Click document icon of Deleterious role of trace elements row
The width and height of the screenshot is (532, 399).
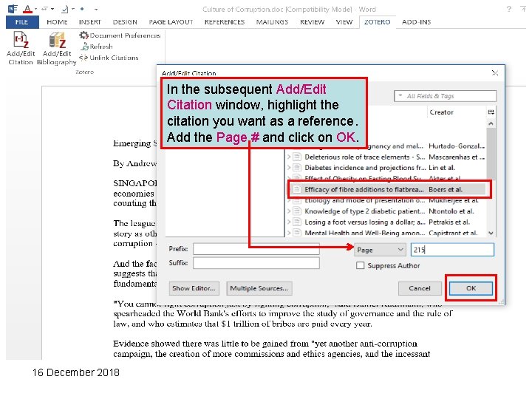coord(297,157)
